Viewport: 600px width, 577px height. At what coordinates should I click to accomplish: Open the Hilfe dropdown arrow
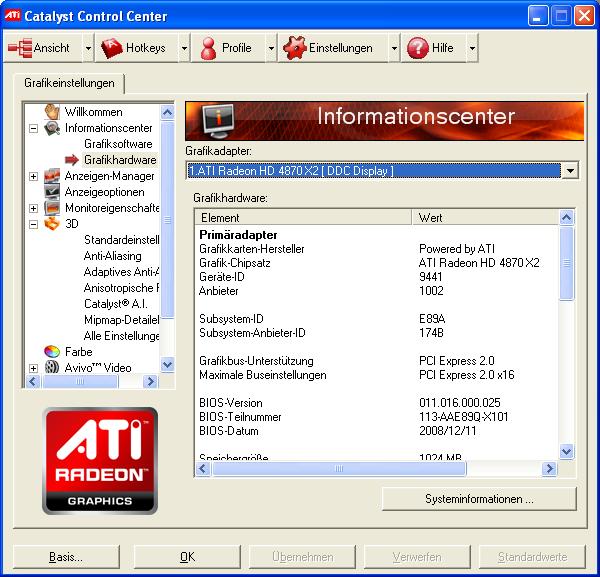(x=472, y=48)
